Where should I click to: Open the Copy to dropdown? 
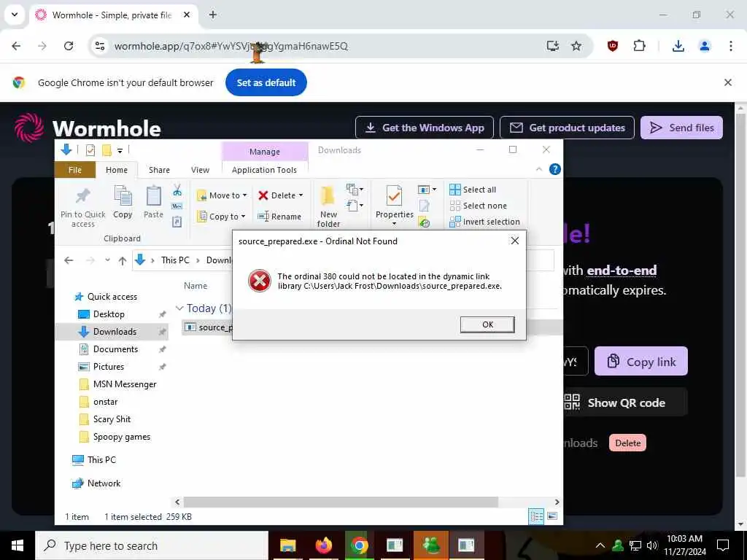222,216
